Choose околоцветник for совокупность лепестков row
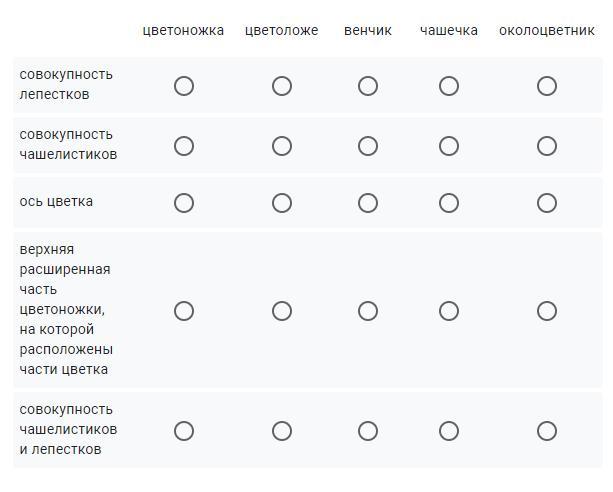 pos(547,86)
